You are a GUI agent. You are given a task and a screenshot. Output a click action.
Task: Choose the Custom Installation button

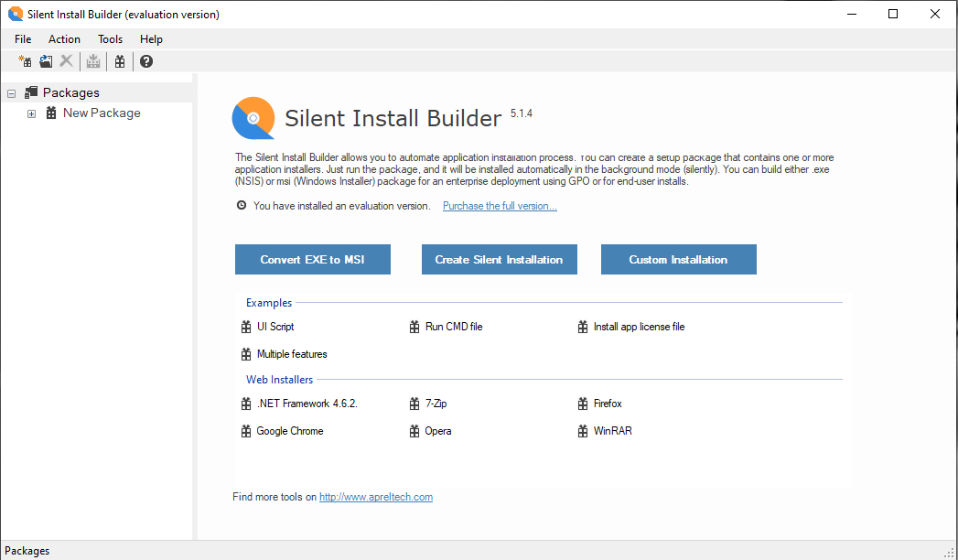click(679, 260)
